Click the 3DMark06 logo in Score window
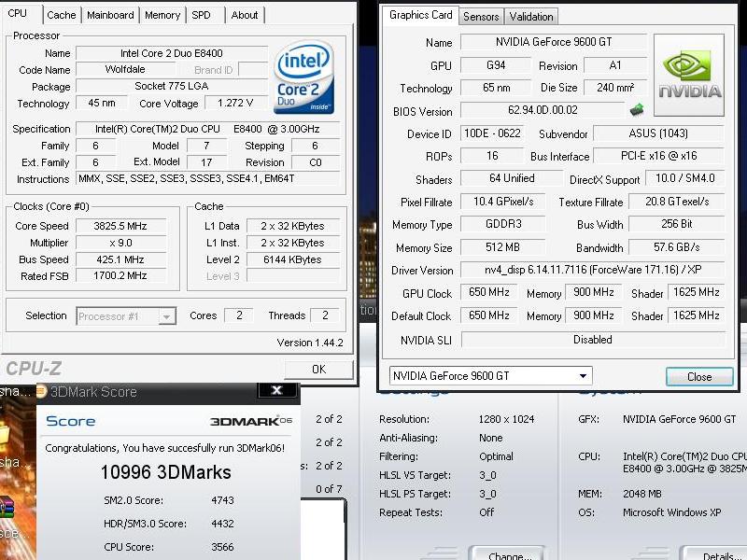Image resolution: width=747 pixels, height=560 pixels. [x=251, y=421]
